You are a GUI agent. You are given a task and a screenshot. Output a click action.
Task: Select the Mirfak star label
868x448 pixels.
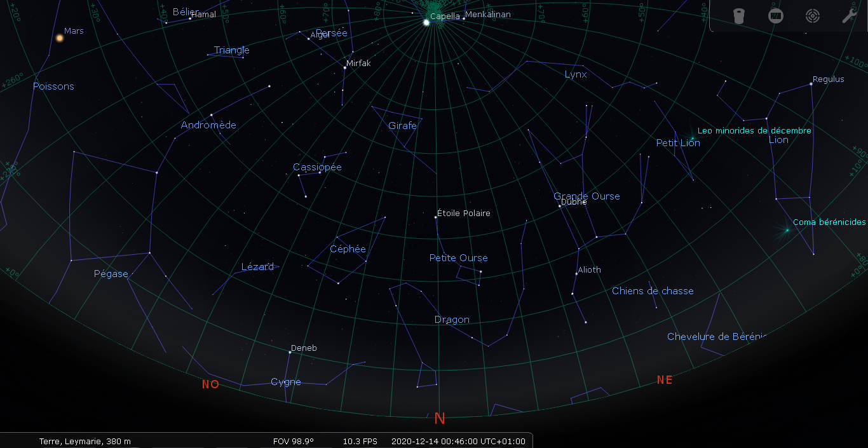358,63
